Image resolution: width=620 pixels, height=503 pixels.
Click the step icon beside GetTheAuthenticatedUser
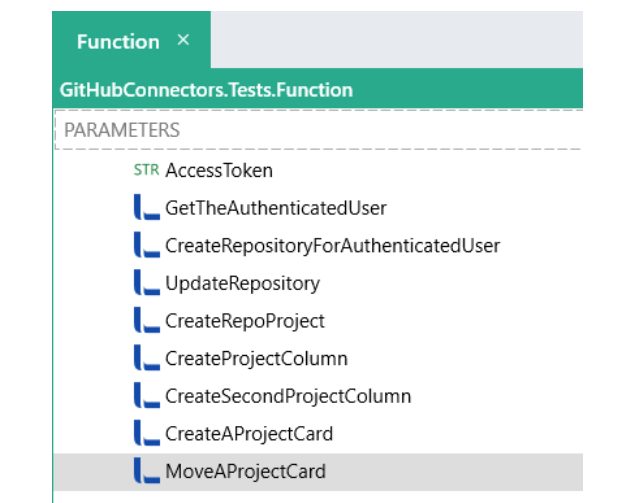pyautogui.click(x=147, y=207)
